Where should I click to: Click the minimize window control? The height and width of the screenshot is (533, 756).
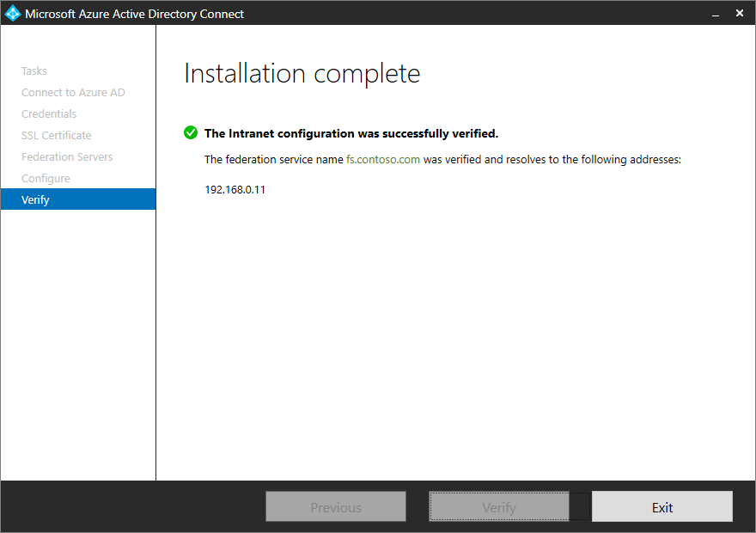[x=716, y=13]
